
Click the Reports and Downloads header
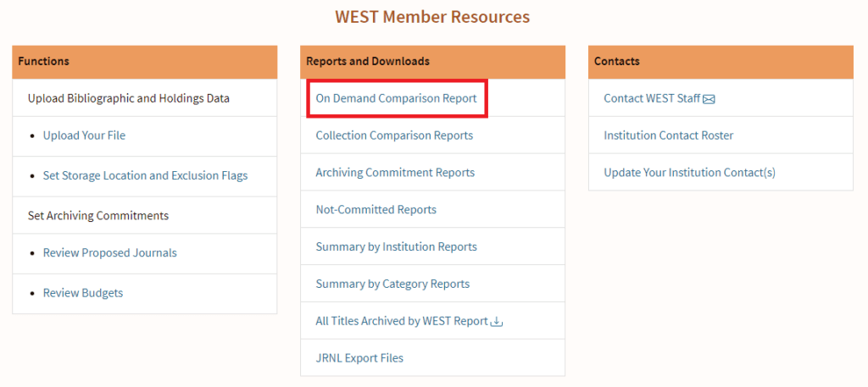[x=433, y=62]
